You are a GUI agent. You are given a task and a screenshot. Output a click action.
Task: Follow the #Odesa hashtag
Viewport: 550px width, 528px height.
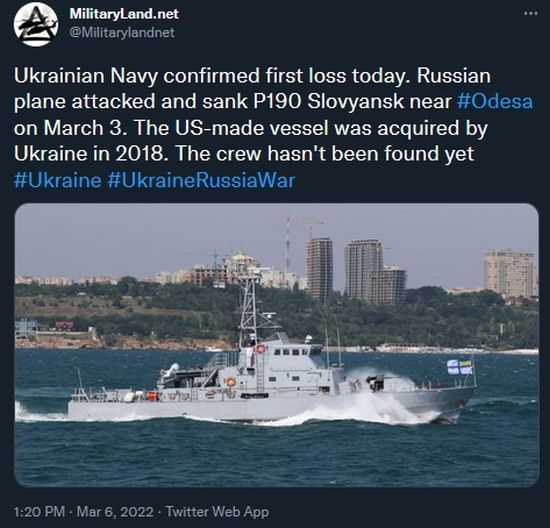point(495,102)
